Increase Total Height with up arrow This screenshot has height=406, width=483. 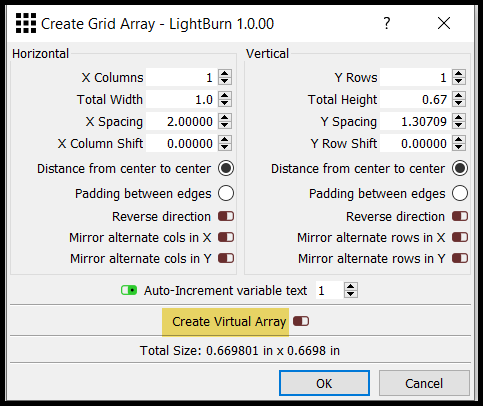tap(459, 96)
